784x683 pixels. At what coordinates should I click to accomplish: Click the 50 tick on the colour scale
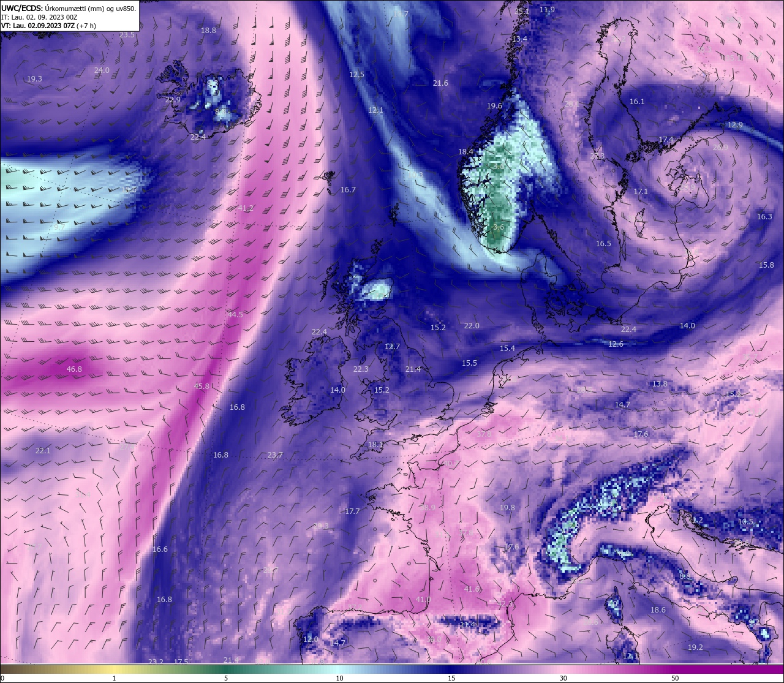pos(675,678)
